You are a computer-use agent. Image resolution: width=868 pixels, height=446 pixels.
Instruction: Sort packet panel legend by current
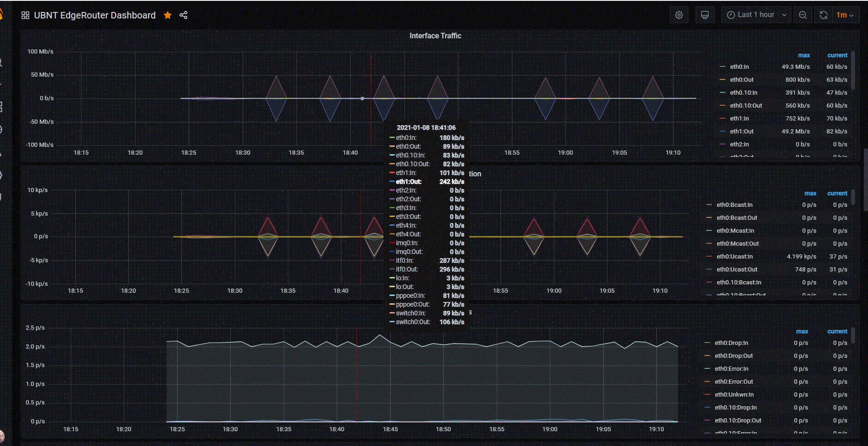pos(837,193)
